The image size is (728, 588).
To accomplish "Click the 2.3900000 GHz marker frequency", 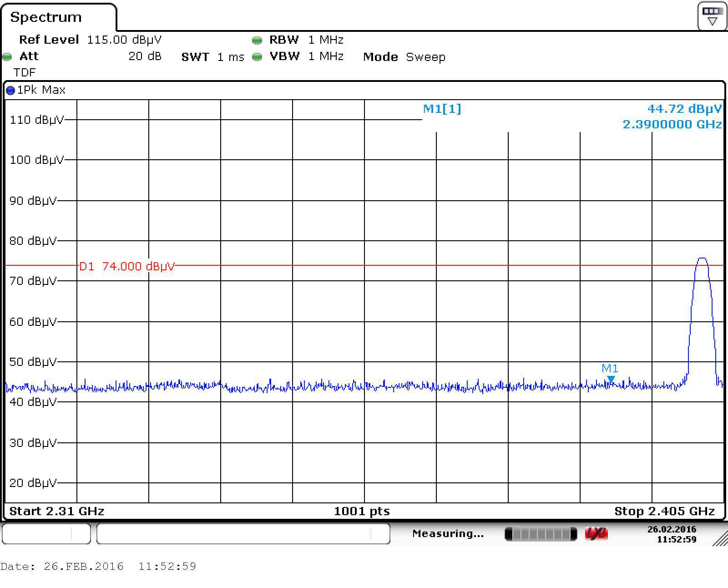I will [672, 124].
